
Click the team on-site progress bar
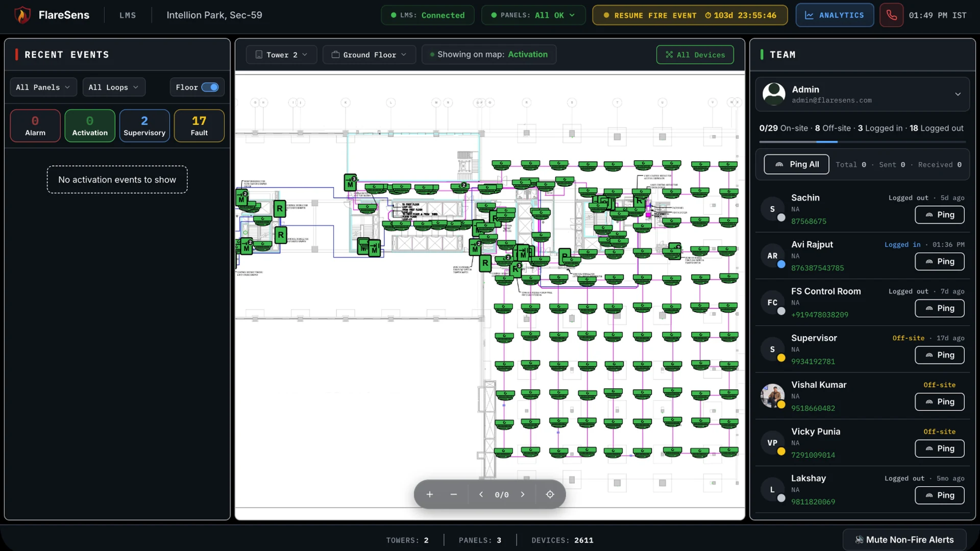(862, 142)
